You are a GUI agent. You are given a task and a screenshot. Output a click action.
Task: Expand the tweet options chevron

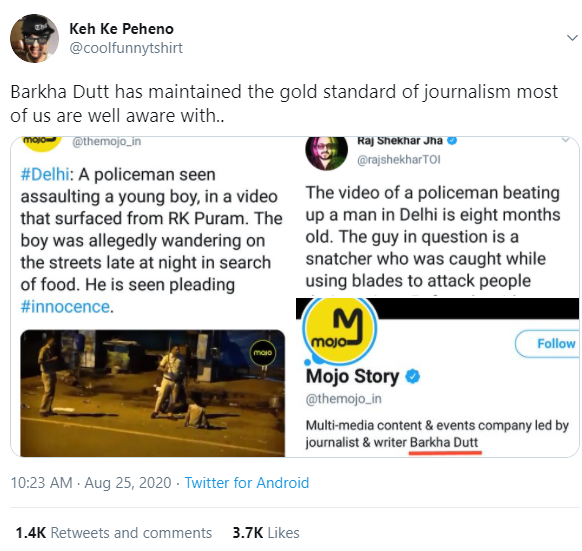pos(572,38)
